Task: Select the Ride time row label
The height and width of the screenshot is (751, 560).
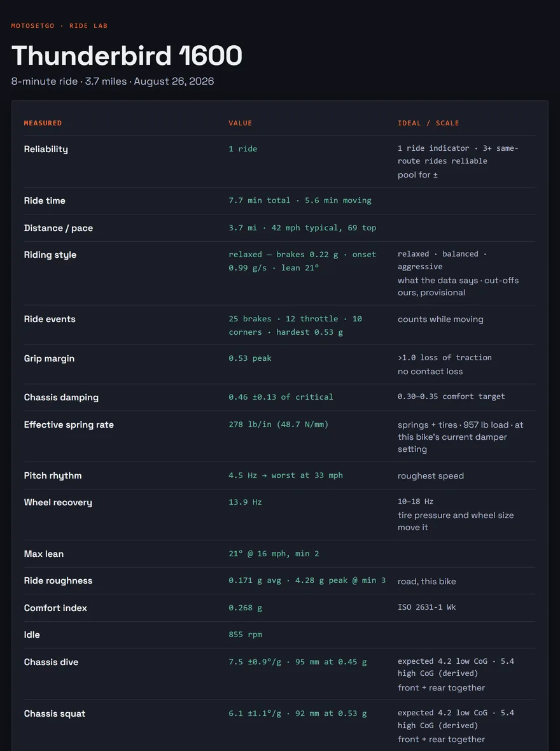Action: (x=45, y=200)
